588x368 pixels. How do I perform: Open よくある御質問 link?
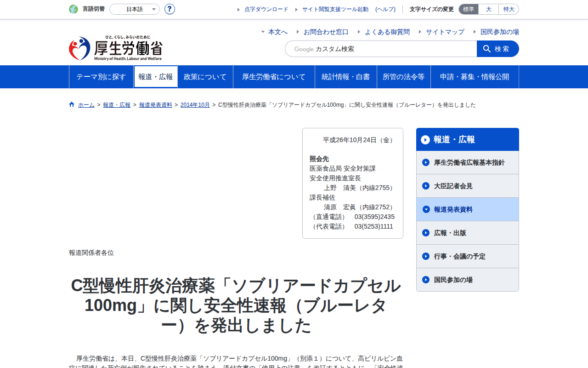[387, 32]
